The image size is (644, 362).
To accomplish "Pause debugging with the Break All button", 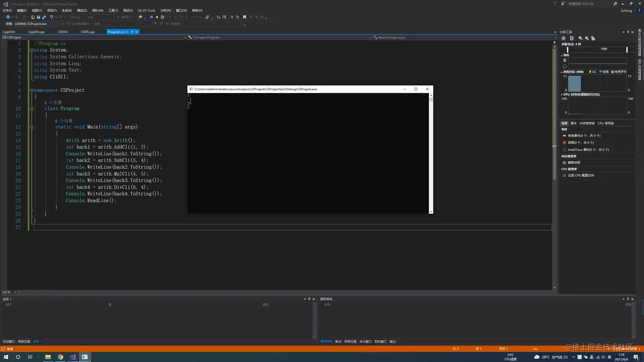I will (151, 17).
